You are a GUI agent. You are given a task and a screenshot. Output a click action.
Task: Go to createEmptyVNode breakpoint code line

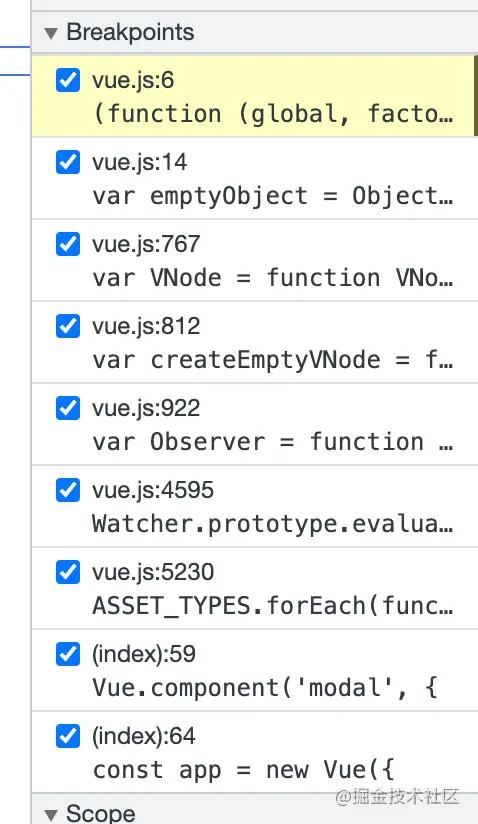click(x=273, y=360)
